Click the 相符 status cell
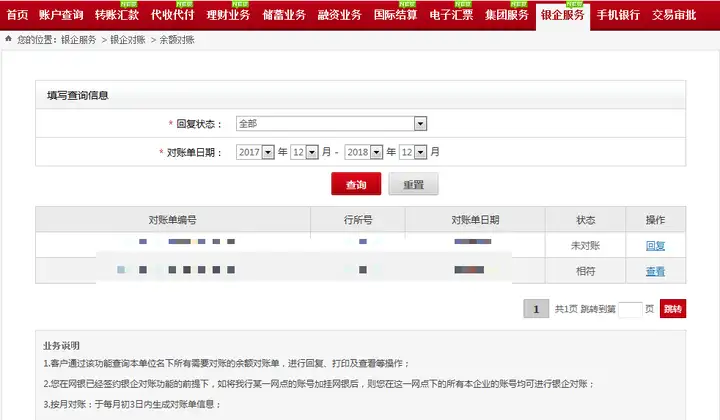Screen dimensions: 720x420 [585, 271]
